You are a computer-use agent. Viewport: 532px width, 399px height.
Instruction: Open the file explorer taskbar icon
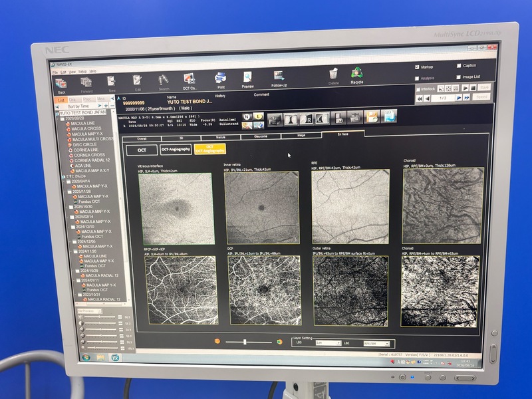pyautogui.click(x=100, y=357)
